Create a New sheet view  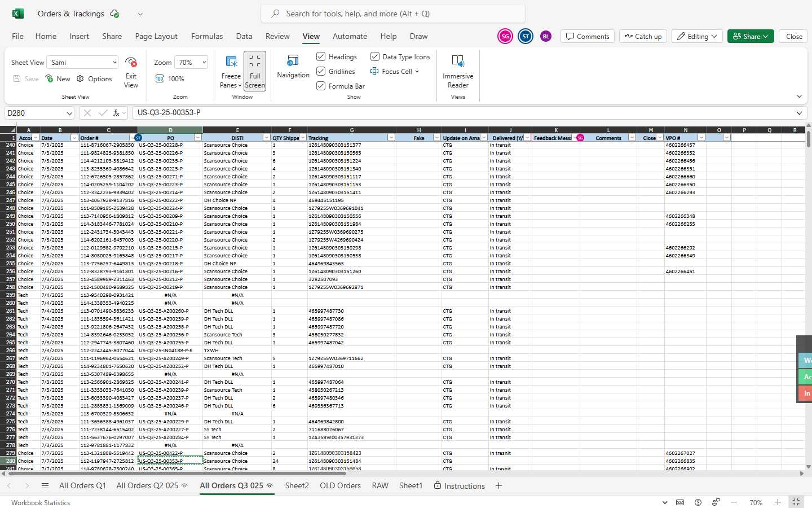pyautogui.click(x=58, y=79)
